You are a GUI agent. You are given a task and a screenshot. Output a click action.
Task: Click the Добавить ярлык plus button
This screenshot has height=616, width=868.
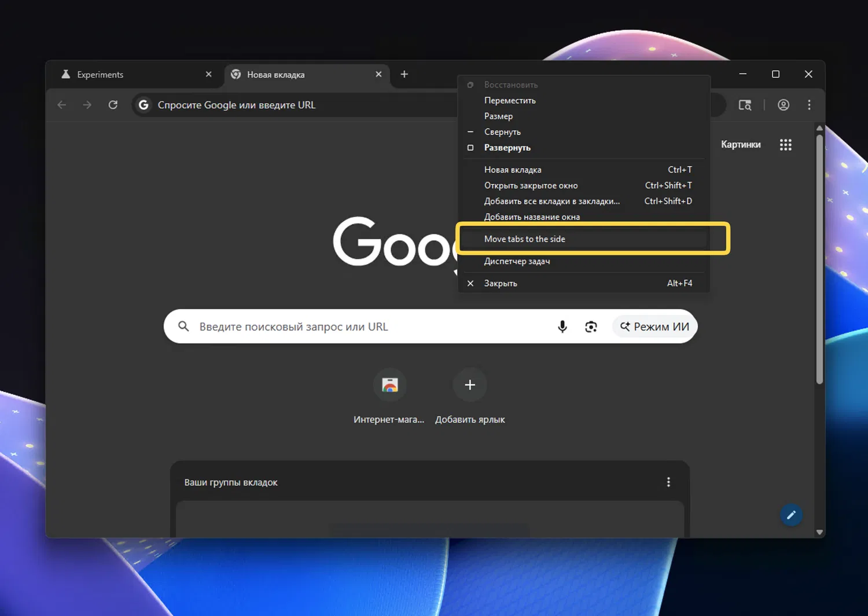coord(470,385)
